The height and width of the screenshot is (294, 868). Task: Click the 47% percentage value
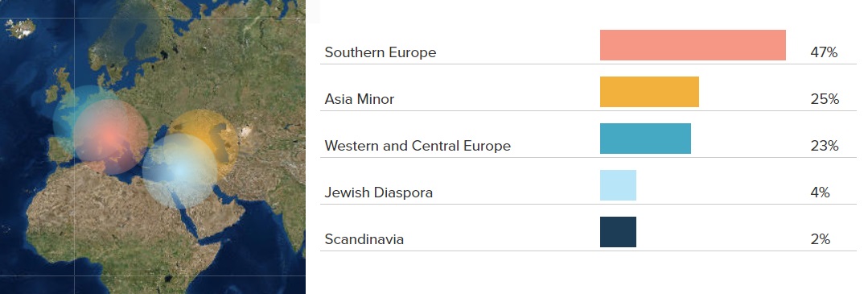pyautogui.click(x=824, y=52)
